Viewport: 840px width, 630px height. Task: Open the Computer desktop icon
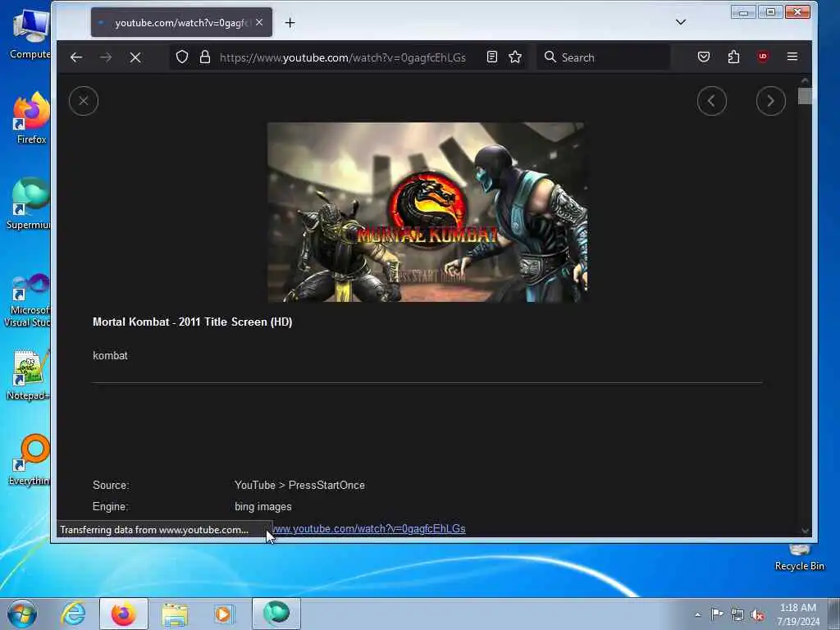[30, 33]
